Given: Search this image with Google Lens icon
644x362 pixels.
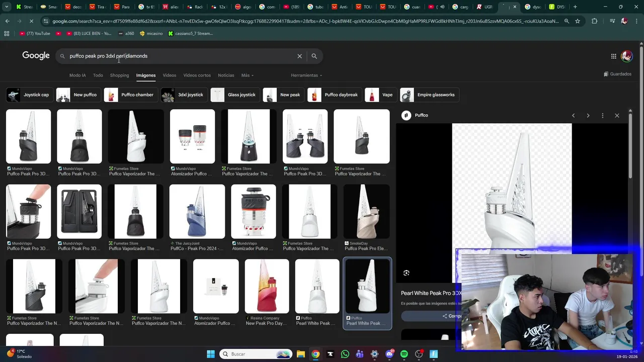Looking at the screenshot, I should click(406, 273).
